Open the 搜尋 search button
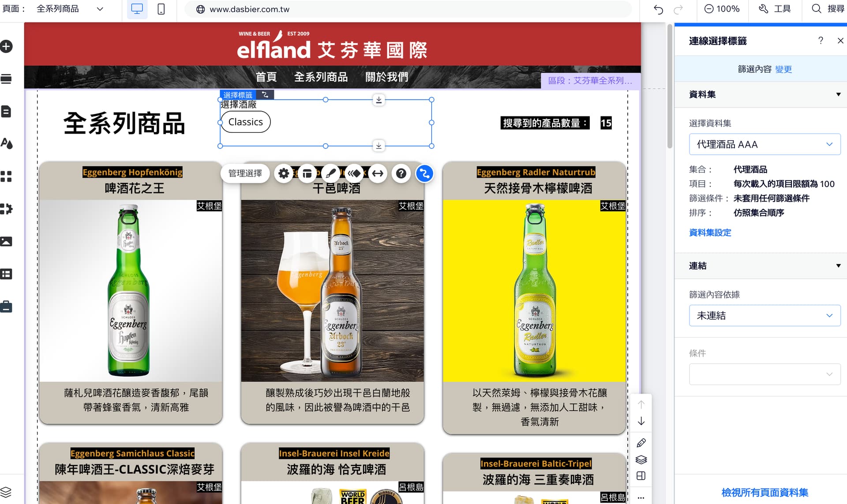This screenshot has height=504, width=847. pyautogui.click(x=828, y=9)
